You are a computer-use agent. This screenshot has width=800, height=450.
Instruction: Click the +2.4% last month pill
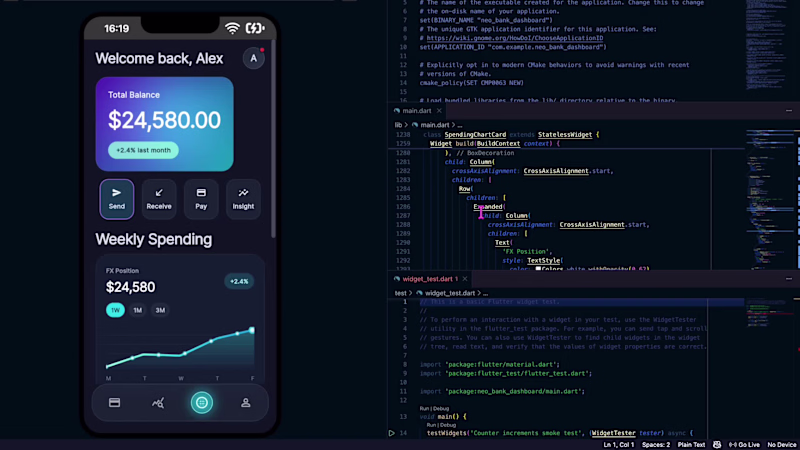tap(143, 150)
